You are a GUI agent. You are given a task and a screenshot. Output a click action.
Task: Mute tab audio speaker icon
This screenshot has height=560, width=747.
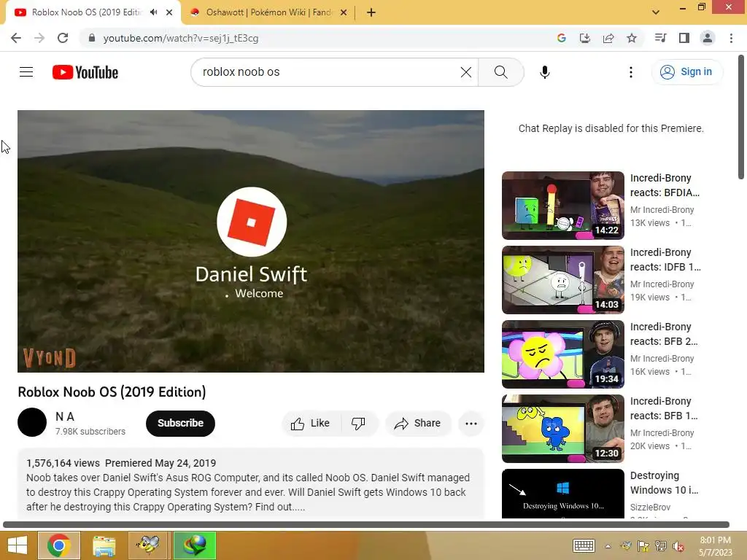coord(153,12)
